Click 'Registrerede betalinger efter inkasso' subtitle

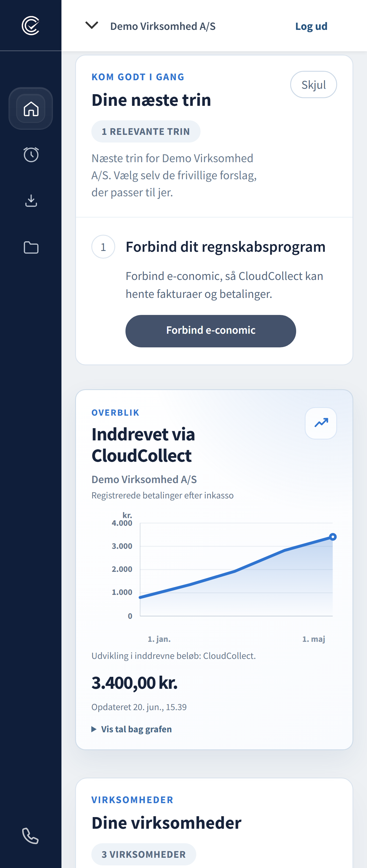point(162,495)
